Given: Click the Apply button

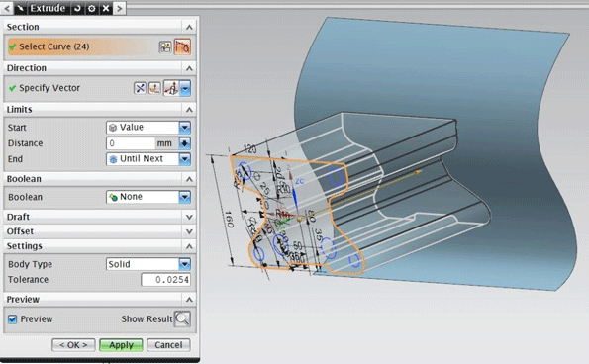Looking at the screenshot, I should [x=121, y=345].
